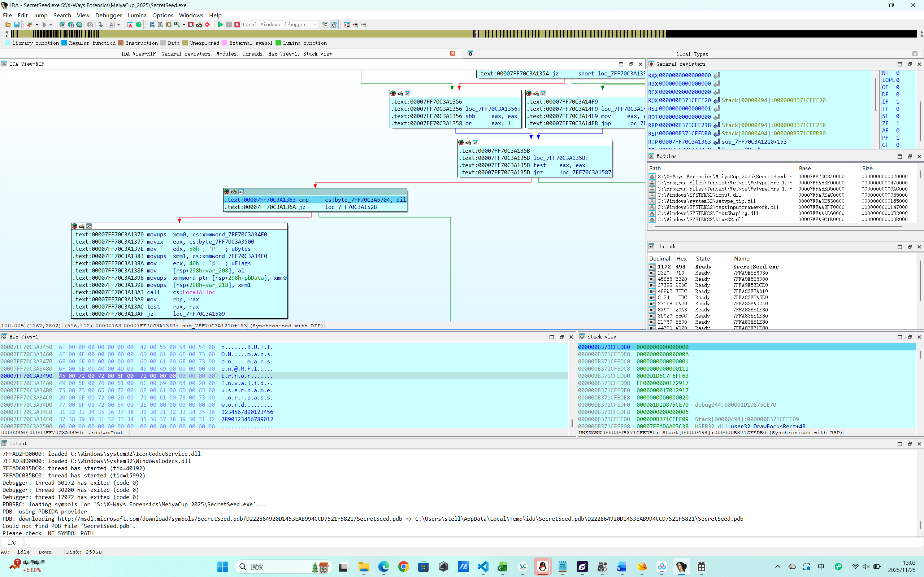Expand the text search 'A' dropdown arrow
The image size is (924, 577).
pos(119,25)
